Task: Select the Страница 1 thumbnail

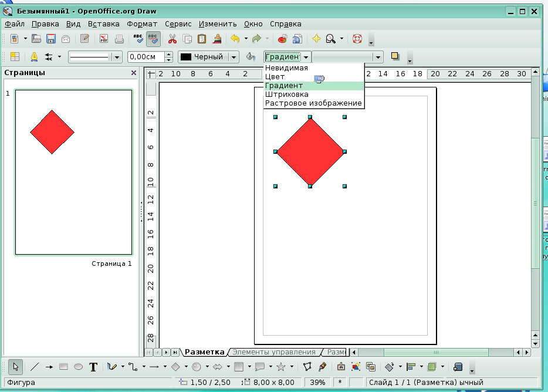Action: click(x=73, y=172)
